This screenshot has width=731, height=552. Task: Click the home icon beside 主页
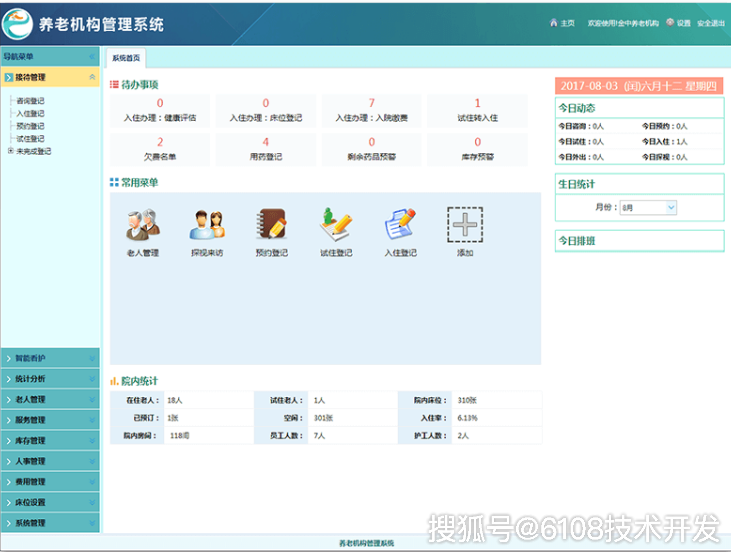553,23
